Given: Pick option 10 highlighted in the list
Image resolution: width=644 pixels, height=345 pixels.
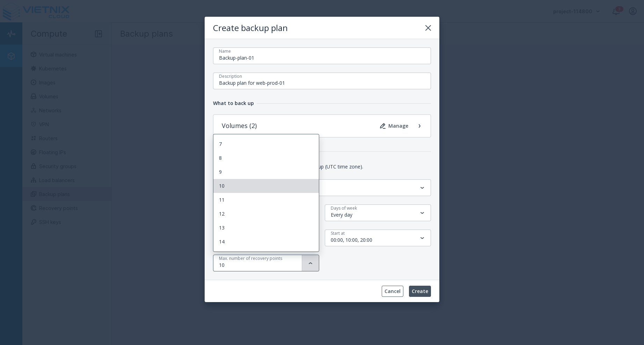Looking at the screenshot, I should [266, 186].
